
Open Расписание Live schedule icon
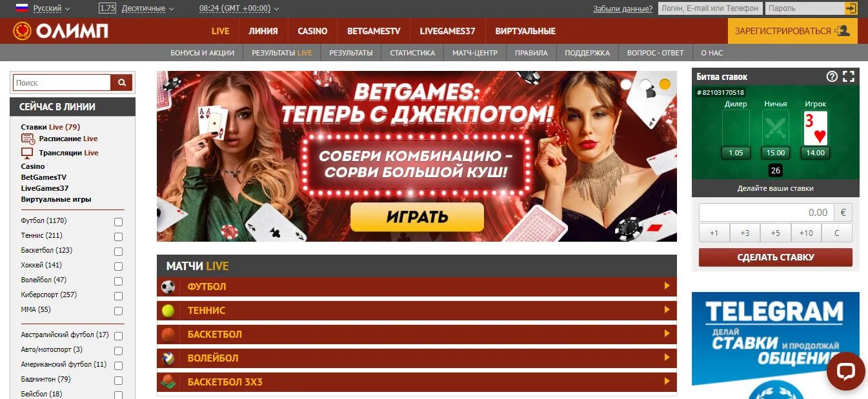(x=28, y=139)
